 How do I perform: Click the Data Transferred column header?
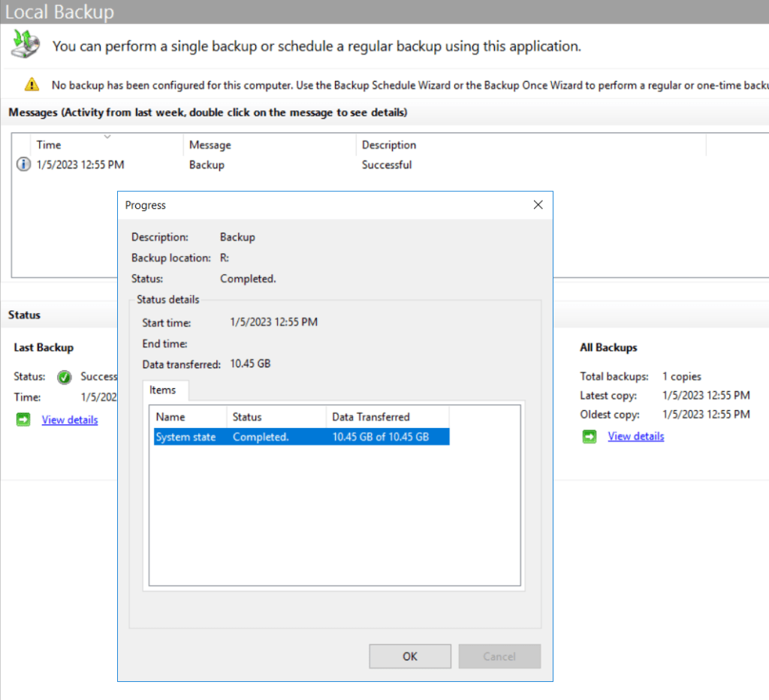tap(387, 417)
